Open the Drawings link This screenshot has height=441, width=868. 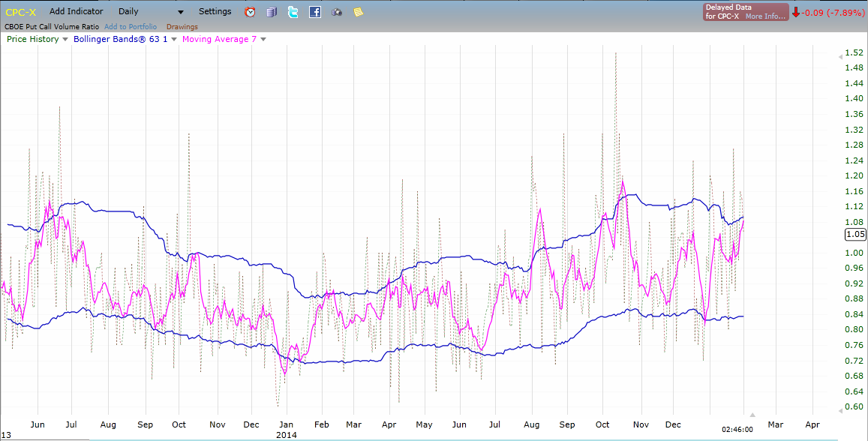point(182,26)
